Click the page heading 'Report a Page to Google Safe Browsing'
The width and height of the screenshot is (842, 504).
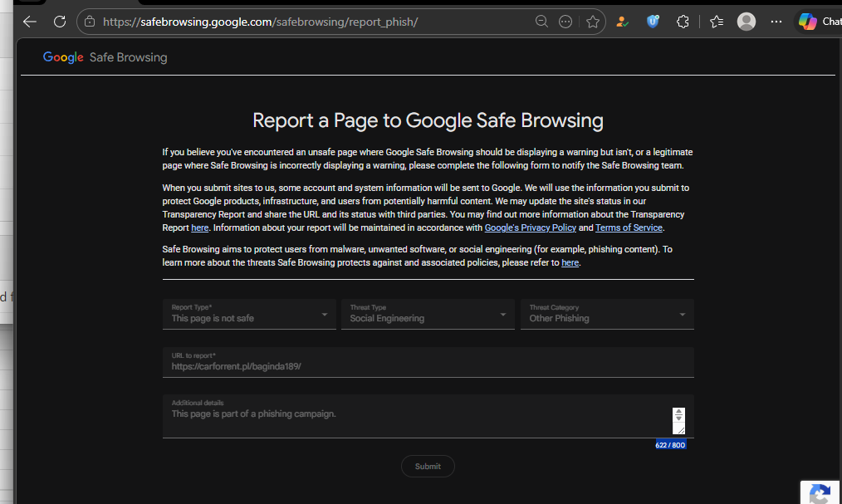(428, 120)
